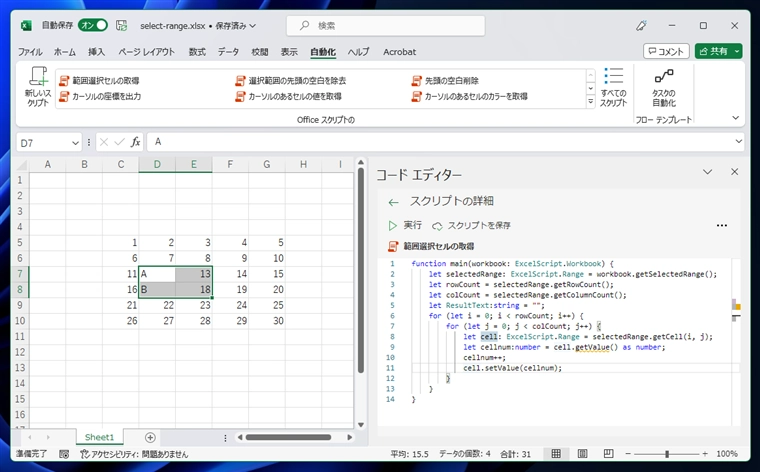Switch to Page Layout view icon
Viewport: 760px width, 472px height.
[x=583, y=454]
